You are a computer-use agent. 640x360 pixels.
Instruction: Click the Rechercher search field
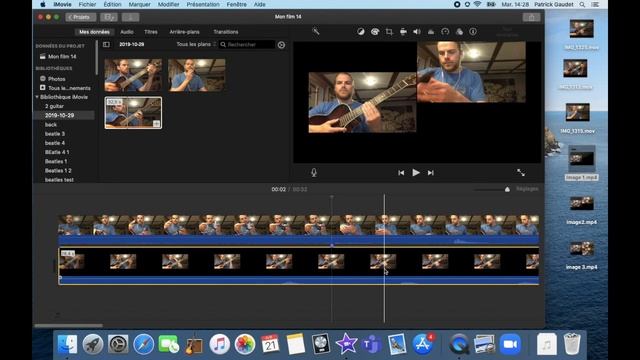(x=247, y=44)
